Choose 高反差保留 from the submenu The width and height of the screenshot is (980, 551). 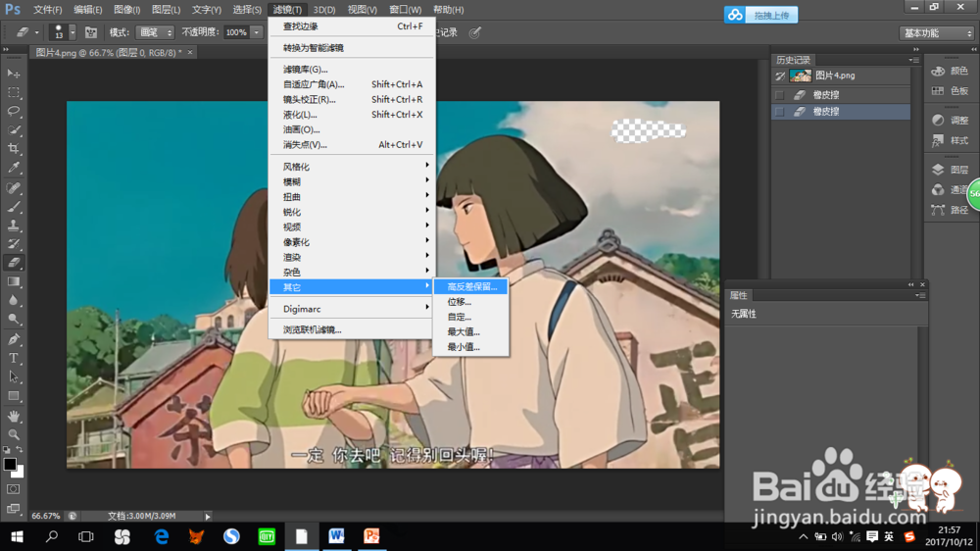pyautogui.click(x=471, y=286)
